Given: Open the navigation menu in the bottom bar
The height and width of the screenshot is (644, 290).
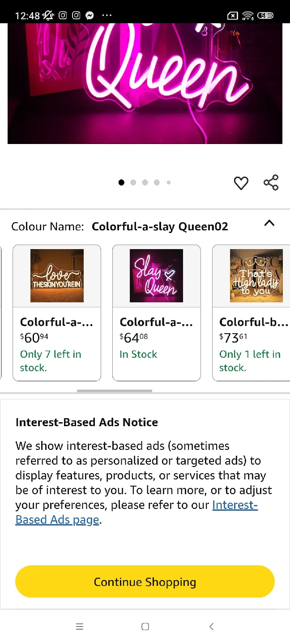Looking at the screenshot, I should point(80,627).
